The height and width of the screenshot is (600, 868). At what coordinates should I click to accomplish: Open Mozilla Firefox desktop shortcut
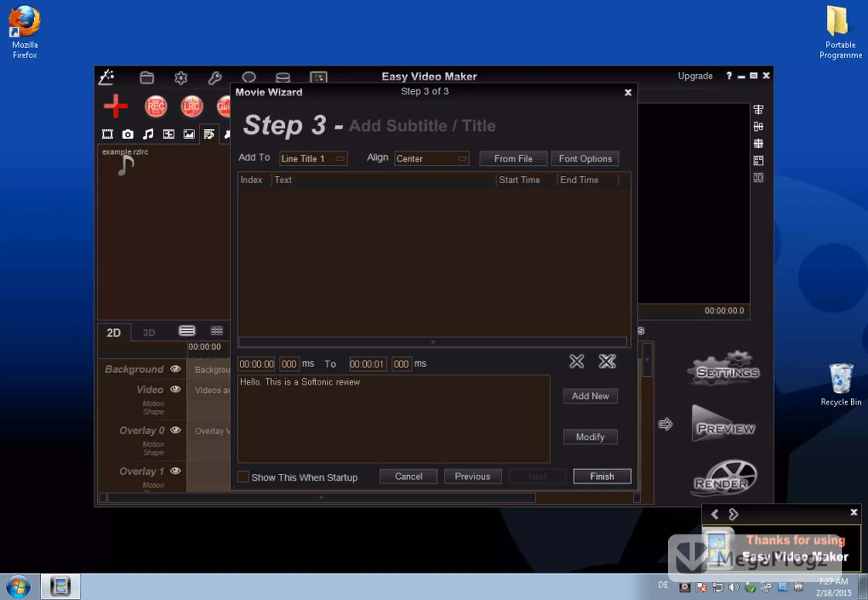(25, 32)
